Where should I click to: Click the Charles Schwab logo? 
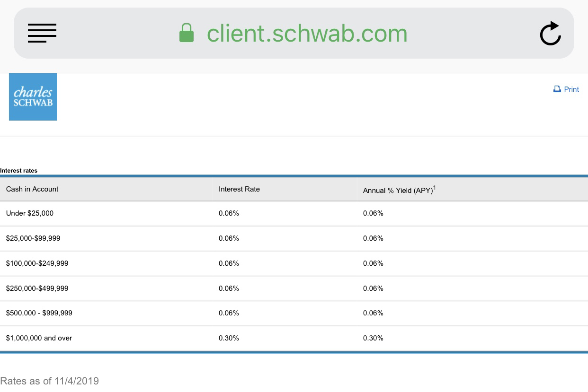point(33,96)
